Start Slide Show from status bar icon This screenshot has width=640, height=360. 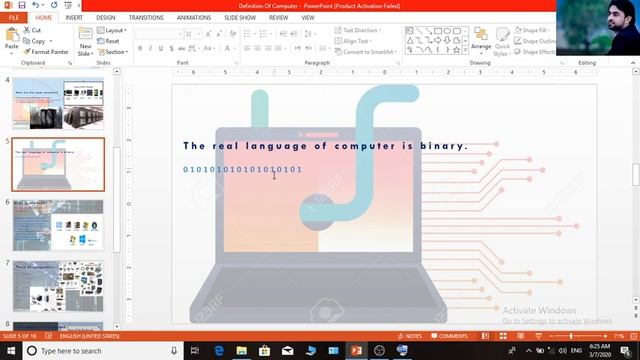(x=538, y=336)
